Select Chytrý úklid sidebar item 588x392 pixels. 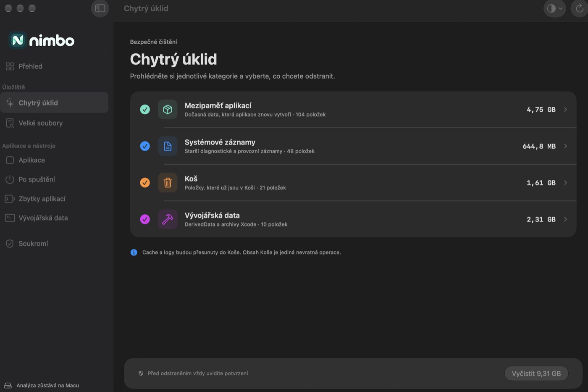(54, 103)
